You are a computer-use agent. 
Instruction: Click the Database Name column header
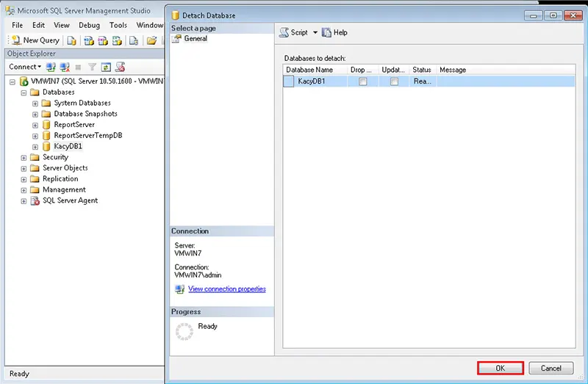coord(315,70)
